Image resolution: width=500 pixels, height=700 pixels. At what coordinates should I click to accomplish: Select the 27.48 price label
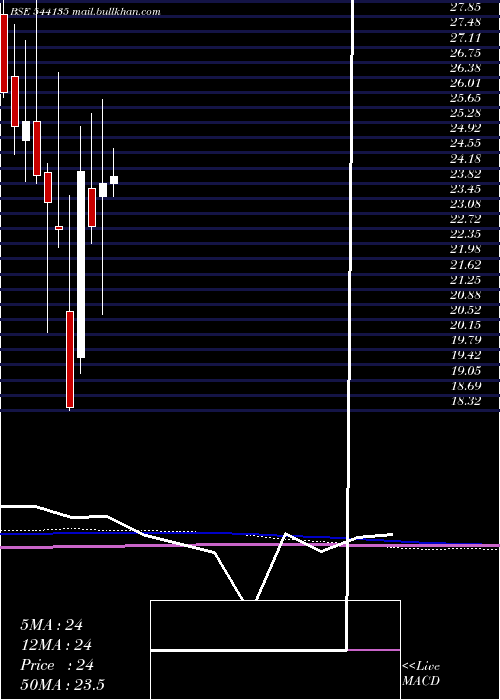pyautogui.click(x=465, y=22)
